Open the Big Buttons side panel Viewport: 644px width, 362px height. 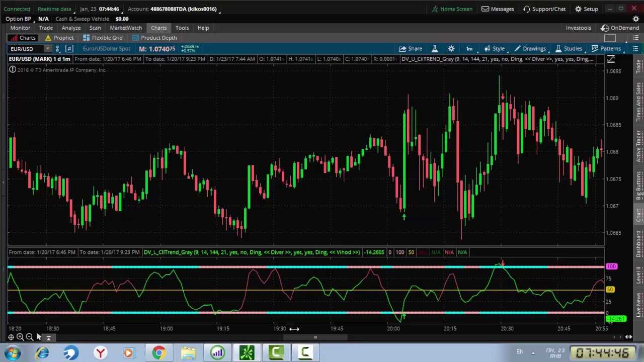click(x=639, y=186)
